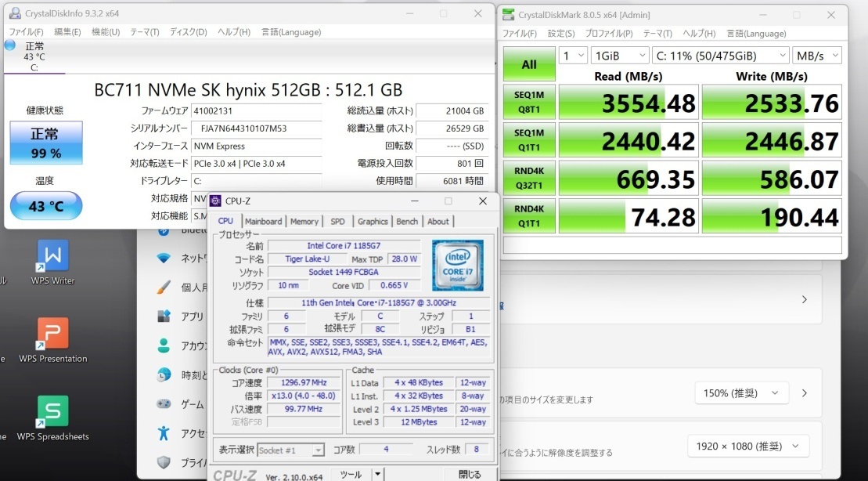Viewport: 868px width, 481px height.
Task: Click the blue disk status circle icon
Action: [x=9, y=45]
